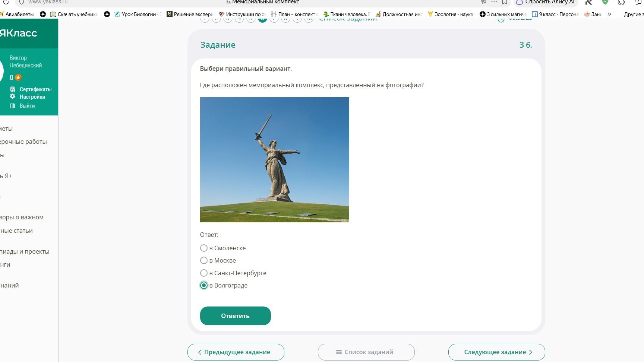Open the ЯКласс logo home link
The width and height of the screenshot is (644, 362).
pos(18,33)
